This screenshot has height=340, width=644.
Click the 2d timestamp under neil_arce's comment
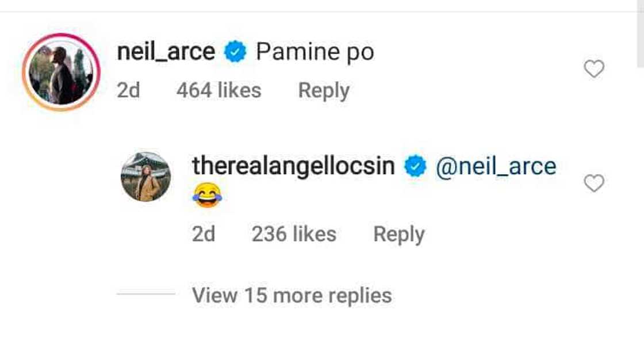(x=128, y=91)
